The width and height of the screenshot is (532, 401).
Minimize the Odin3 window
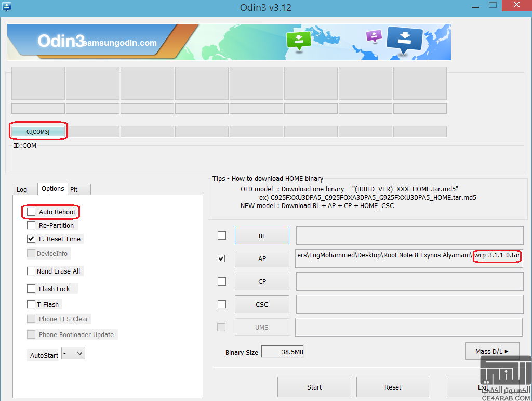click(x=475, y=7)
